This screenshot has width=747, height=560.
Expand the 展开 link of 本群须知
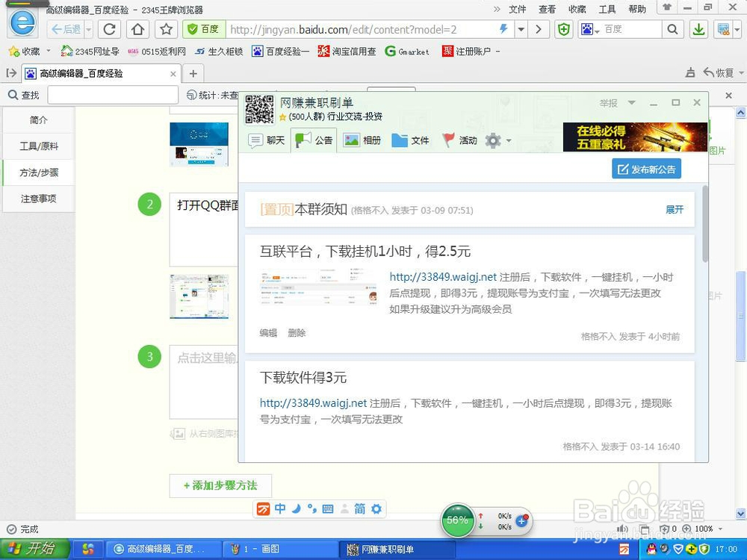675,210
